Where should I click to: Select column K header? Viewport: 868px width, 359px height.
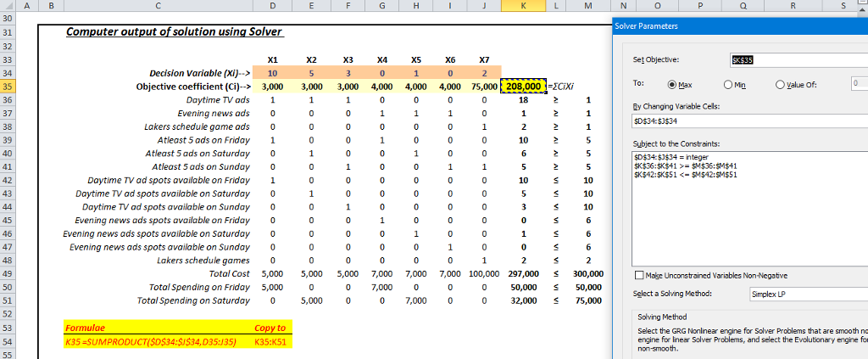[523, 5]
